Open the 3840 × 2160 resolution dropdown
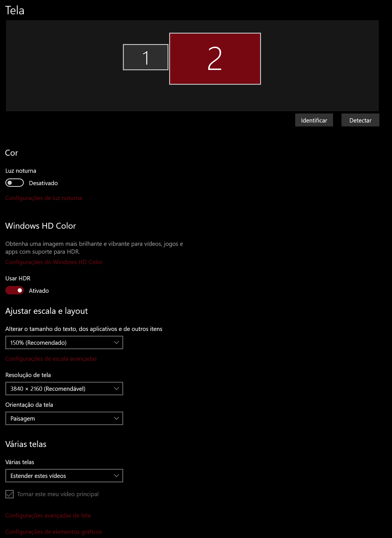The image size is (392, 538). [x=64, y=389]
